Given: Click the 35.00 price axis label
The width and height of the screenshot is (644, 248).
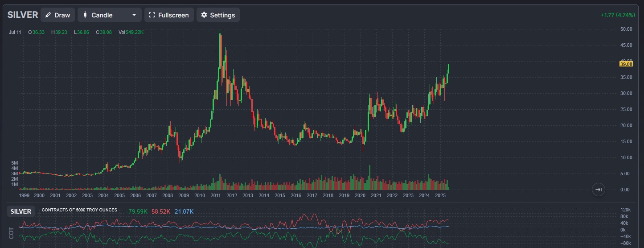Looking at the screenshot, I should tap(626, 77).
